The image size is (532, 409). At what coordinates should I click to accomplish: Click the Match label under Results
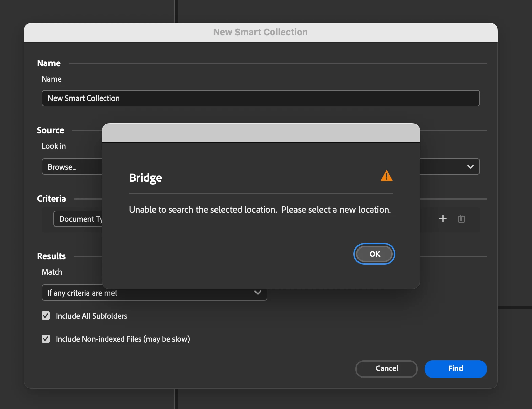click(x=52, y=272)
